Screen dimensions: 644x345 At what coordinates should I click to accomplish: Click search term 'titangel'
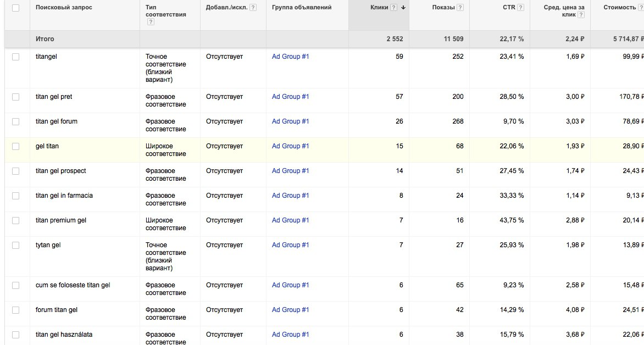pos(46,56)
